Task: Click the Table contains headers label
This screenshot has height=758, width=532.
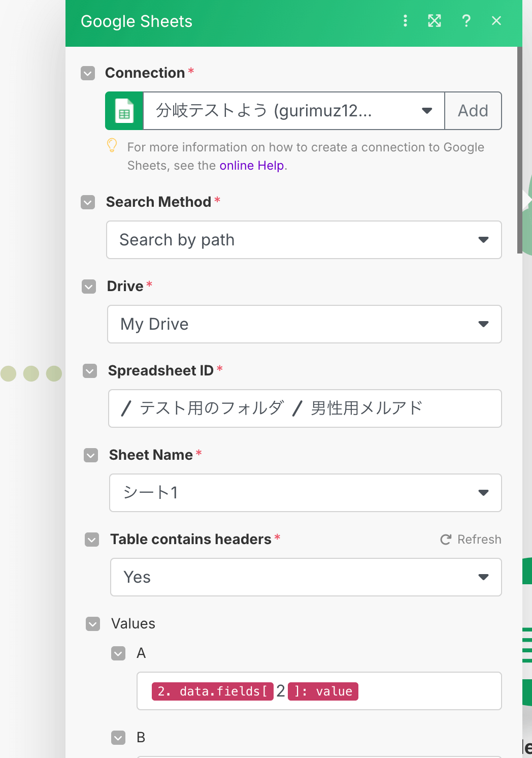Action: point(191,540)
